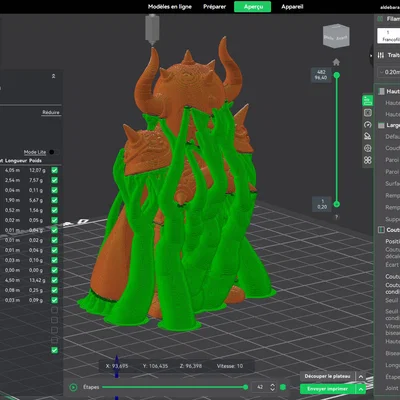
Task: Click the Étapes horizontal progress slider handle
Action: [x=246, y=387]
